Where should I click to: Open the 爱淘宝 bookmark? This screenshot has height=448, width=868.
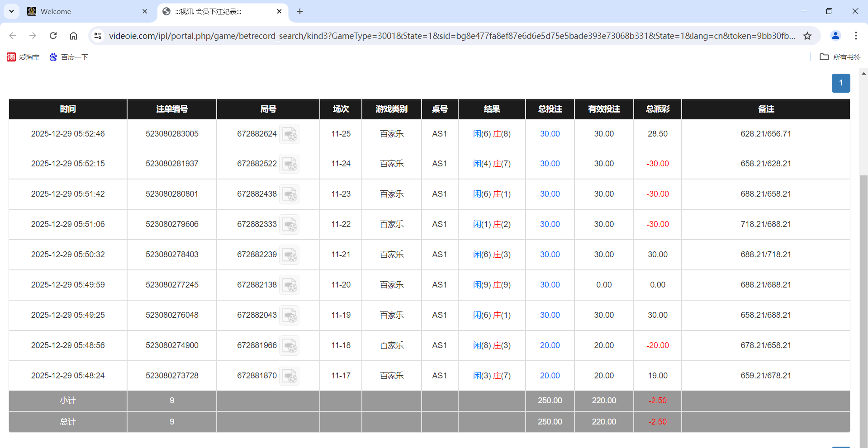[23, 57]
